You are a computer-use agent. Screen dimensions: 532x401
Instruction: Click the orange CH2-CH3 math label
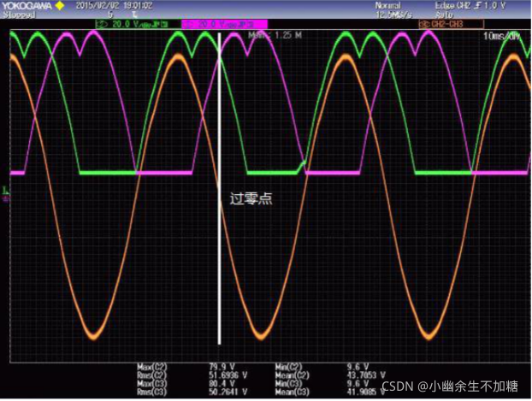tap(452, 24)
